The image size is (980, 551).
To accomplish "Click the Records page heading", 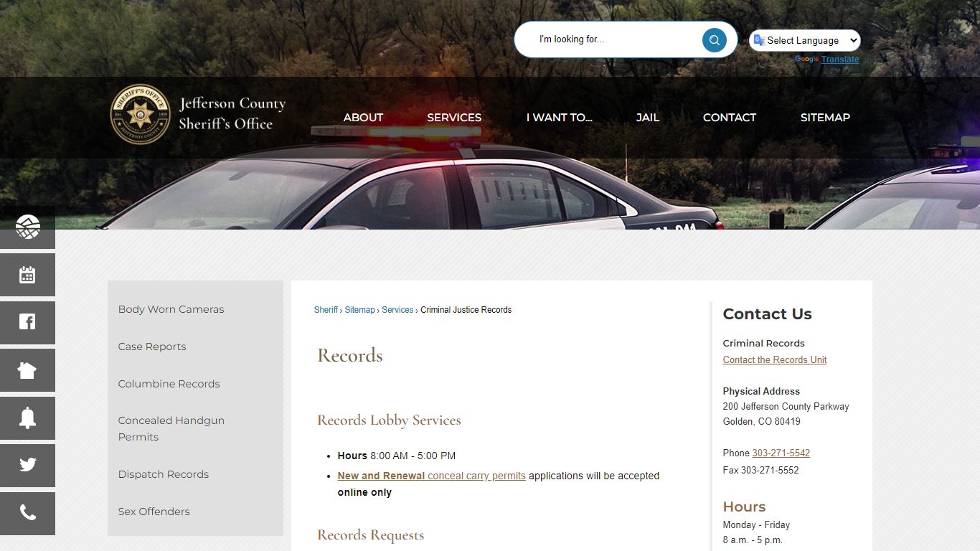I will click(350, 356).
